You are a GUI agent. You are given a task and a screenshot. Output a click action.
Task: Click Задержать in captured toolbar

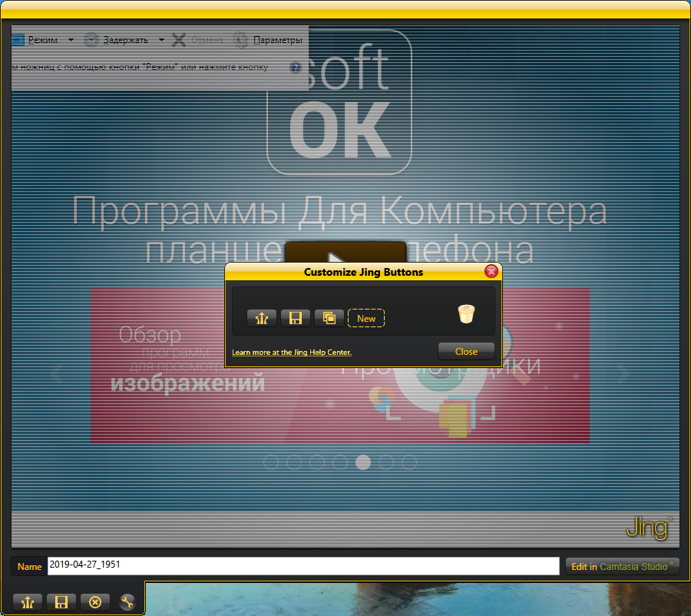[117, 40]
